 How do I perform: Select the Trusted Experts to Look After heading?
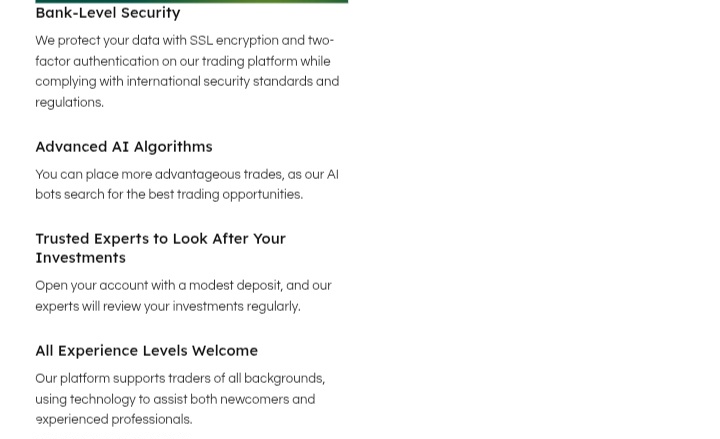click(161, 248)
